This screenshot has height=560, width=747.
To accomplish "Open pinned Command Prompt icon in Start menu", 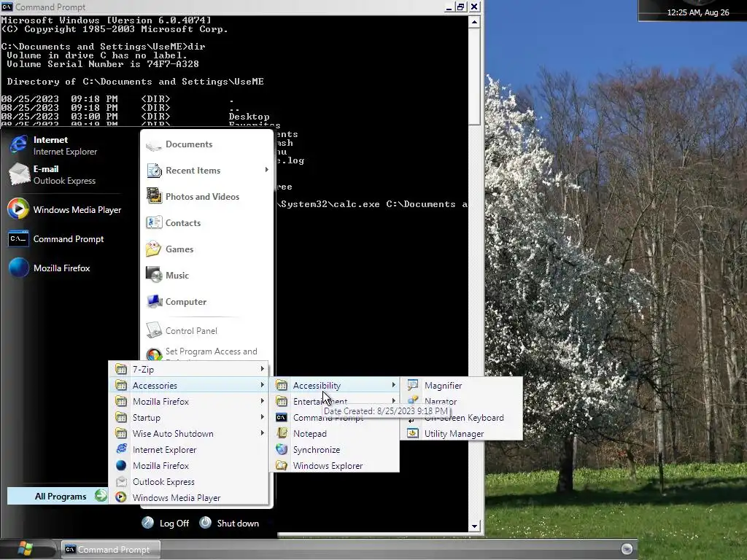I will tap(18, 239).
